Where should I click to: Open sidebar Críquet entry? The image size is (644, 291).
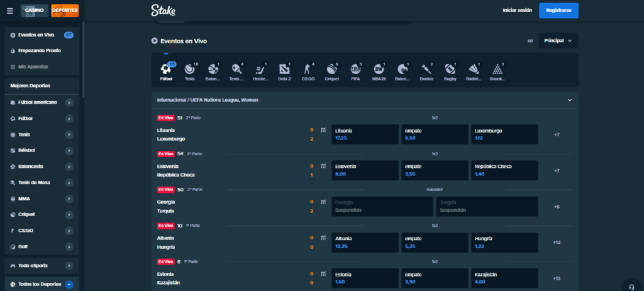42,215
